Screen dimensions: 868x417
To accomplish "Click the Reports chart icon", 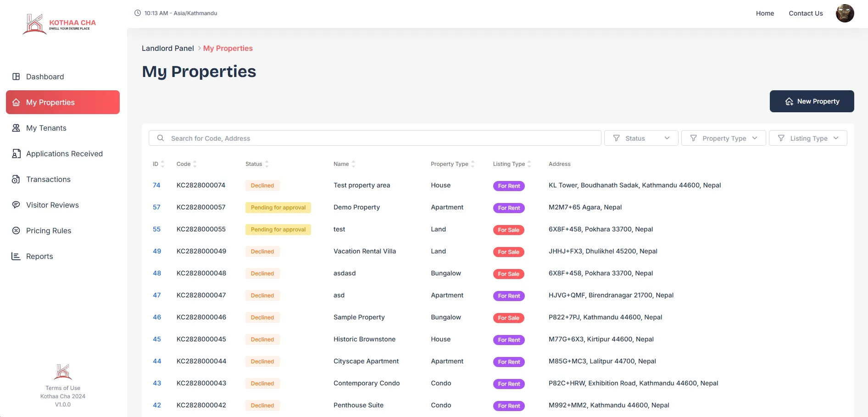I will 16,256.
